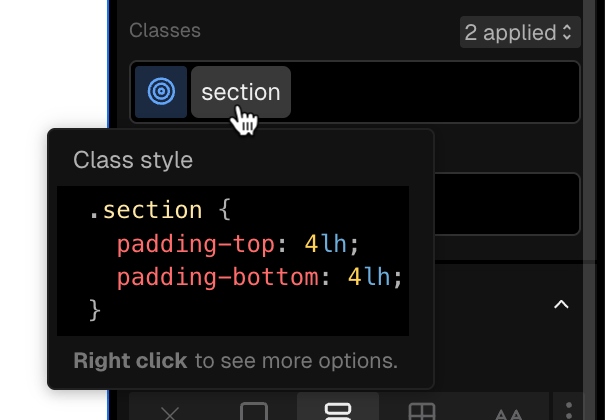
Task: Collapse the panel section with up chevron
Action: tap(561, 305)
